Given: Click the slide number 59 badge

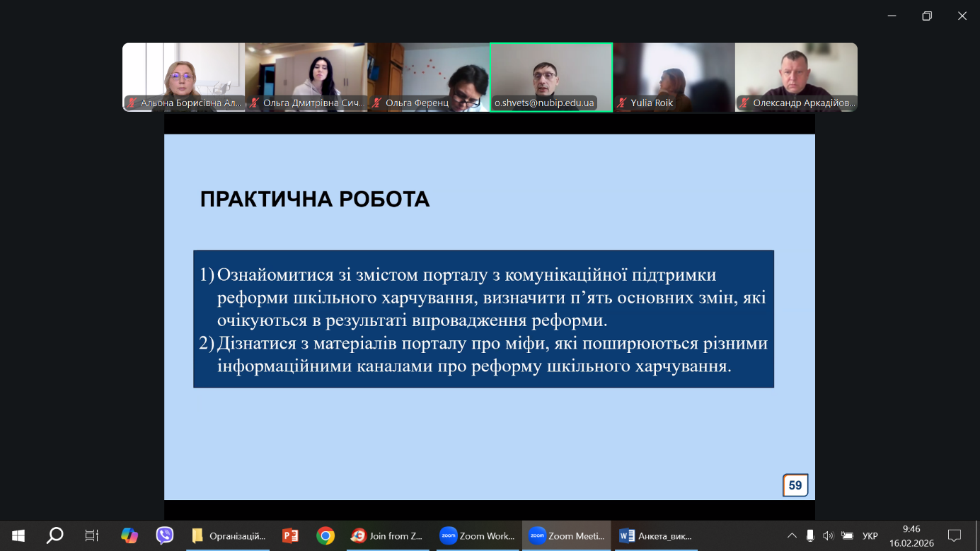Looking at the screenshot, I should pos(795,485).
